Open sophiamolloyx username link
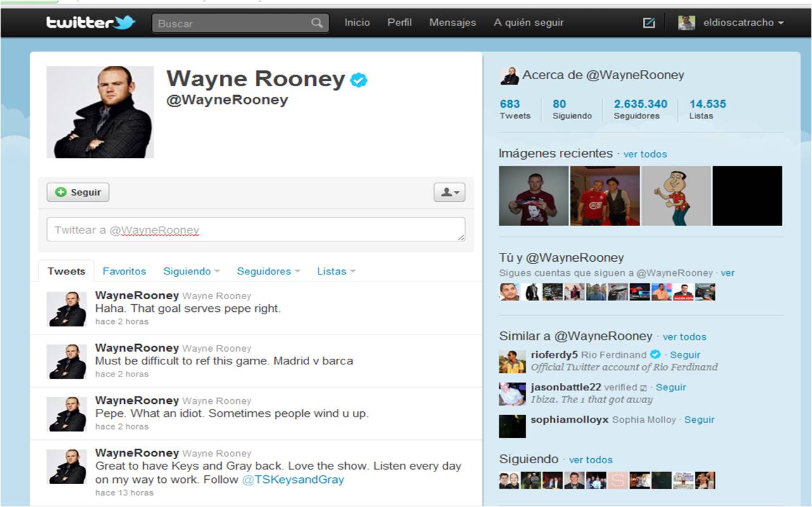 (x=569, y=420)
